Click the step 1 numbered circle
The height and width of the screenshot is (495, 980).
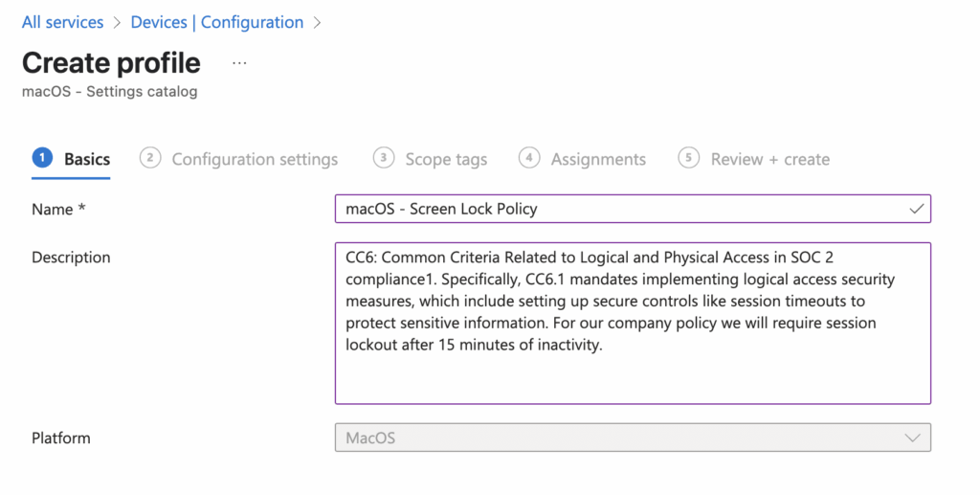(42, 158)
